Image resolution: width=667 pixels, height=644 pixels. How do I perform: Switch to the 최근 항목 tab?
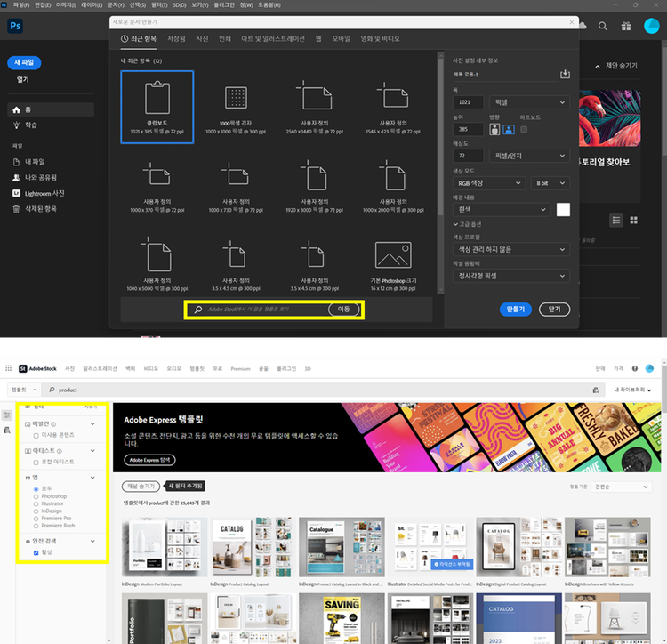[139, 39]
